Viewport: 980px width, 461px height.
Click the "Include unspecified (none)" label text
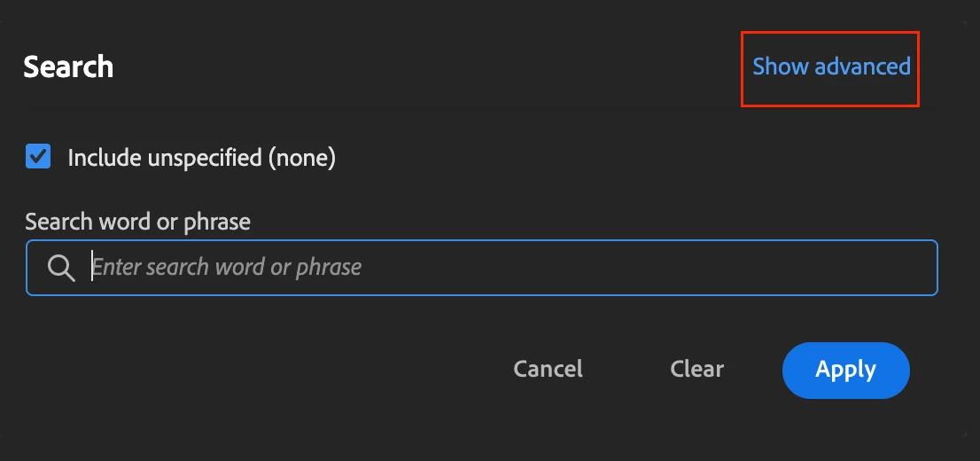pyautogui.click(x=201, y=158)
